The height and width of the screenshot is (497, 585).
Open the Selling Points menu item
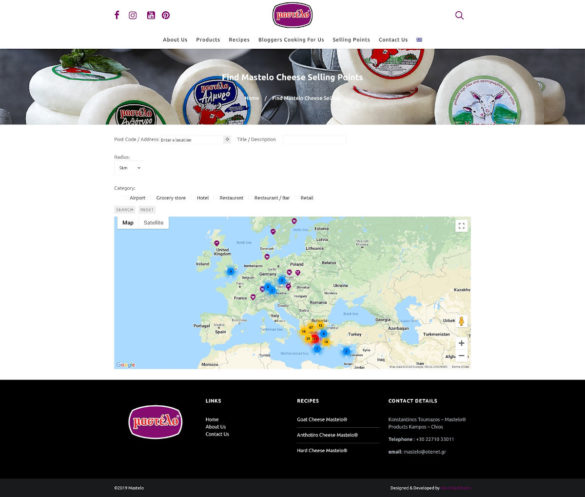tap(351, 40)
